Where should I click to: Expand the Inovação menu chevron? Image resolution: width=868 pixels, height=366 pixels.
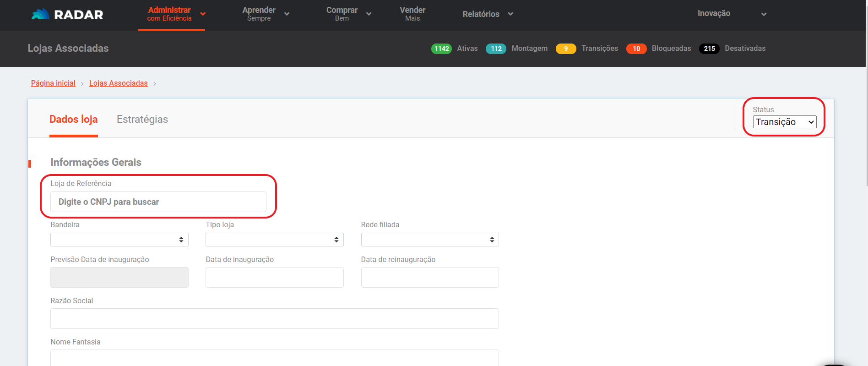(764, 14)
